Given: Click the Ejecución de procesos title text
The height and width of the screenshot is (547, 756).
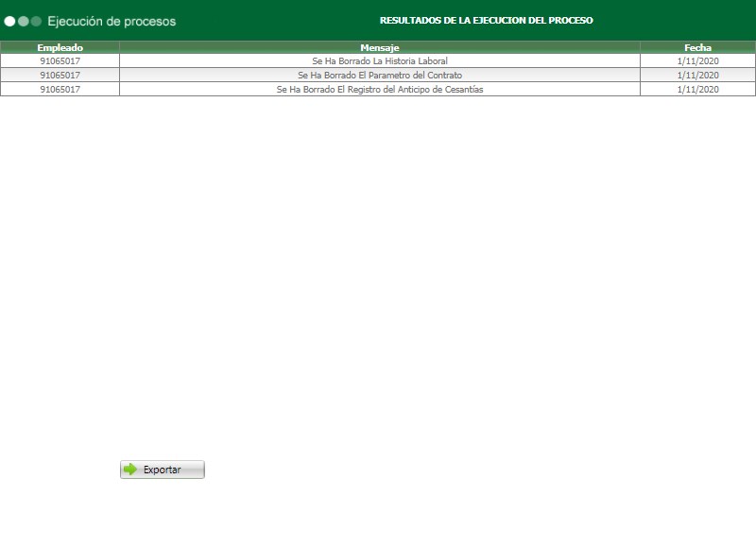Looking at the screenshot, I should click(x=112, y=18).
